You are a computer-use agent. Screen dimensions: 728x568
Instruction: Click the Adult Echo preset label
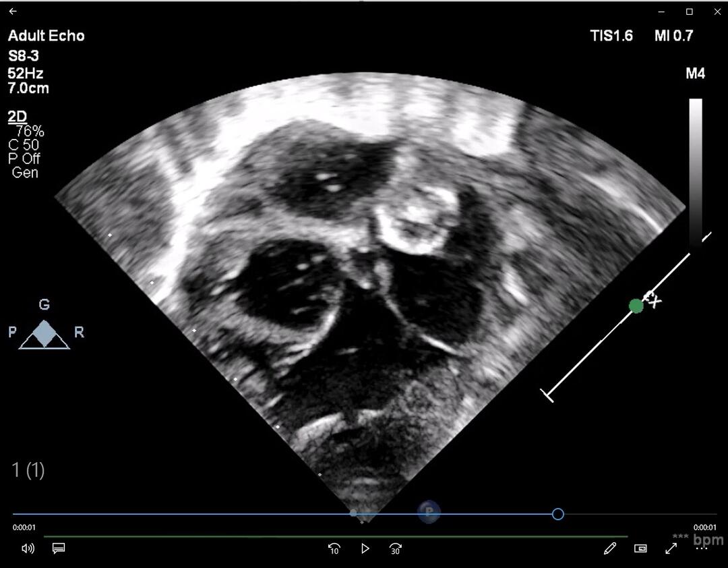coord(45,36)
